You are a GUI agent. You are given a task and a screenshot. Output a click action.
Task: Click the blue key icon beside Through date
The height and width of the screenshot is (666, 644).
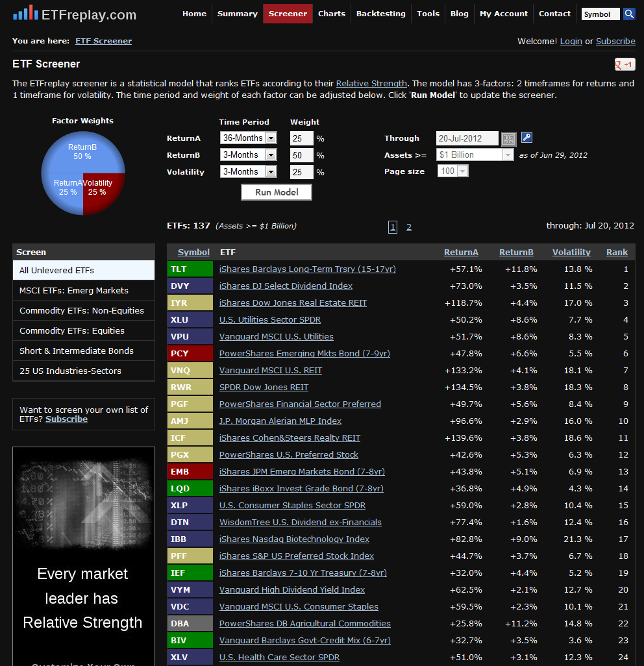coord(526,137)
